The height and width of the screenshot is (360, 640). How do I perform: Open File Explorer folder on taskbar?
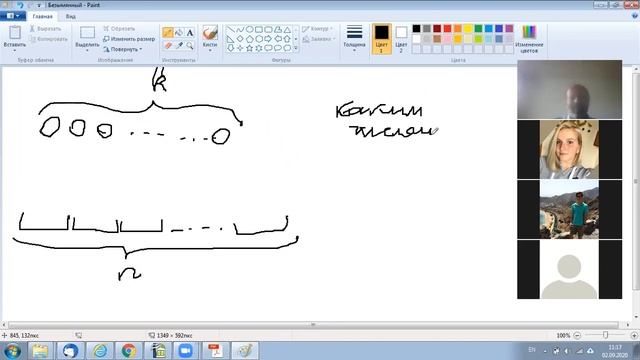click(x=40, y=351)
